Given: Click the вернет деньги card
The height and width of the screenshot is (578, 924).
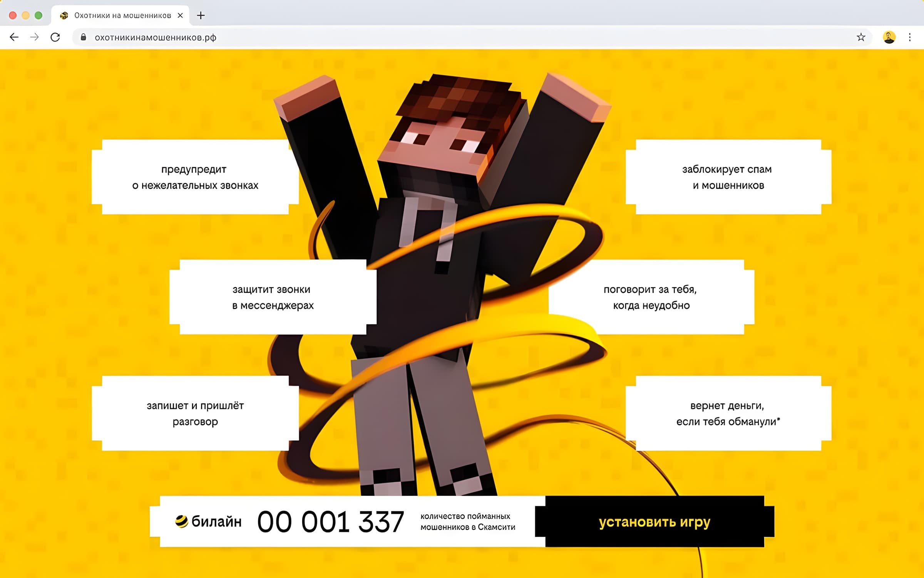Looking at the screenshot, I should point(728,413).
